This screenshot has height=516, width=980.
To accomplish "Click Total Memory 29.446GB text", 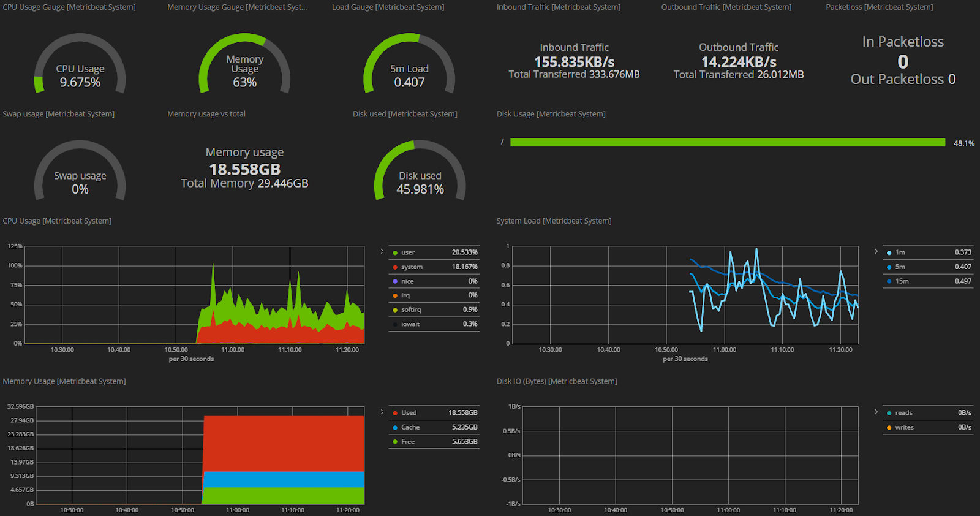I will tap(244, 183).
